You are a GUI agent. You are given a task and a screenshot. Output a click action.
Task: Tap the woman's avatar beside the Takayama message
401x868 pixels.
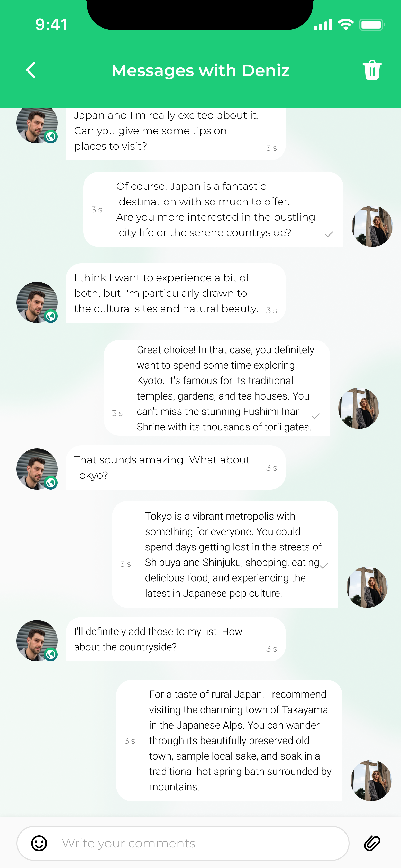pos(371,780)
